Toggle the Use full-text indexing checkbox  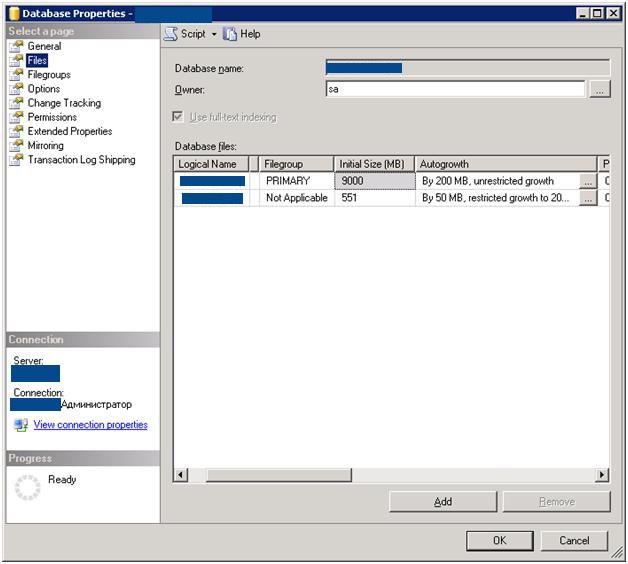click(x=178, y=117)
